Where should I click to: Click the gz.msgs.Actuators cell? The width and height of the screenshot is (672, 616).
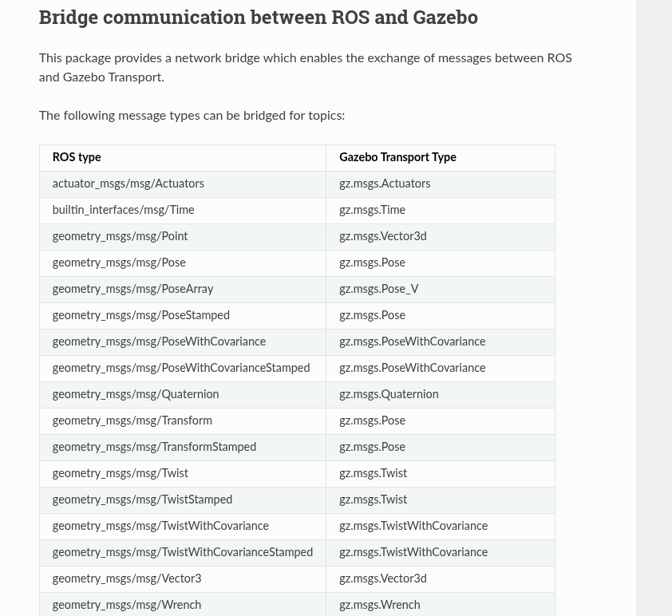point(385,184)
